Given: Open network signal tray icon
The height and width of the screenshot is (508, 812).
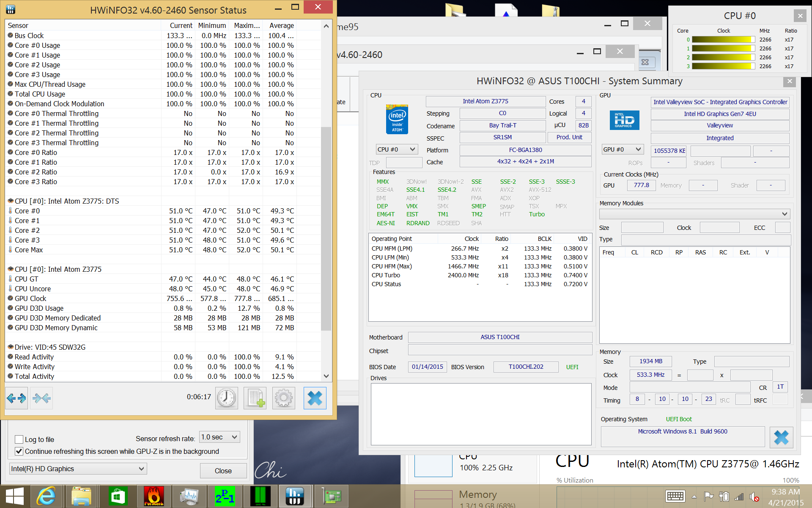Looking at the screenshot, I should point(739,496).
